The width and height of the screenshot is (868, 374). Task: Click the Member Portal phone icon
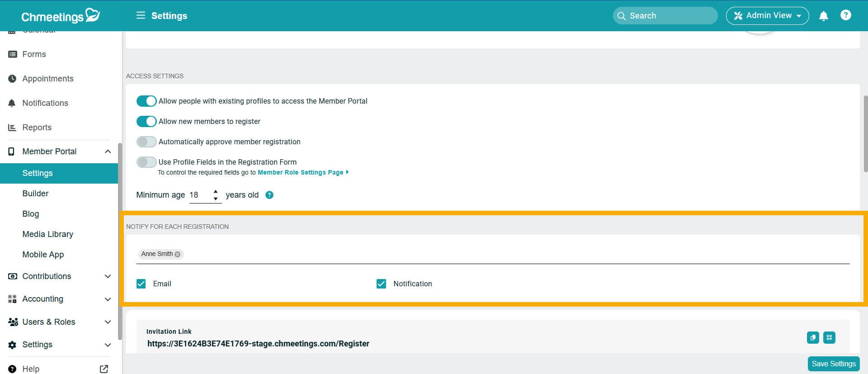coord(11,151)
